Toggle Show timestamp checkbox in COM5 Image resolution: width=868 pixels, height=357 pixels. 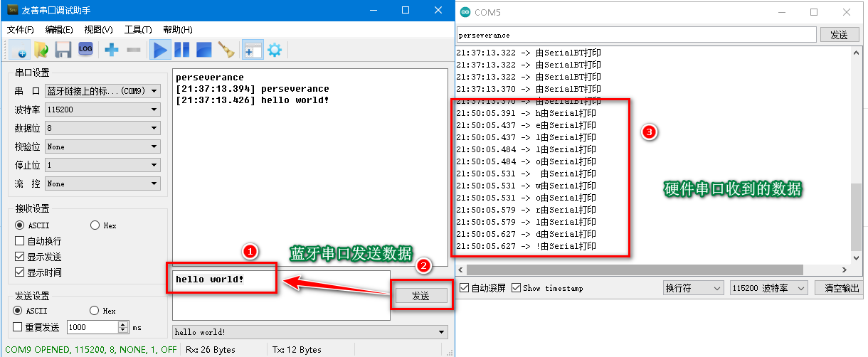click(517, 288)
